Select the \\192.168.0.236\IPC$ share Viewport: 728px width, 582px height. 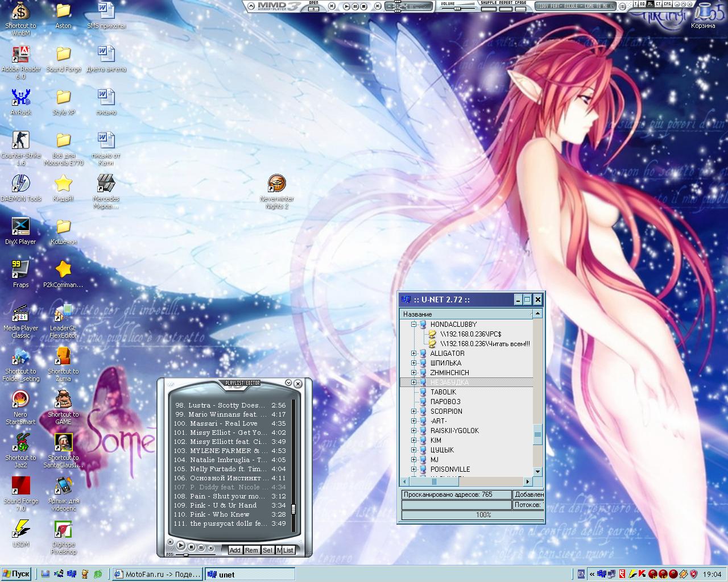coord(470,334)
